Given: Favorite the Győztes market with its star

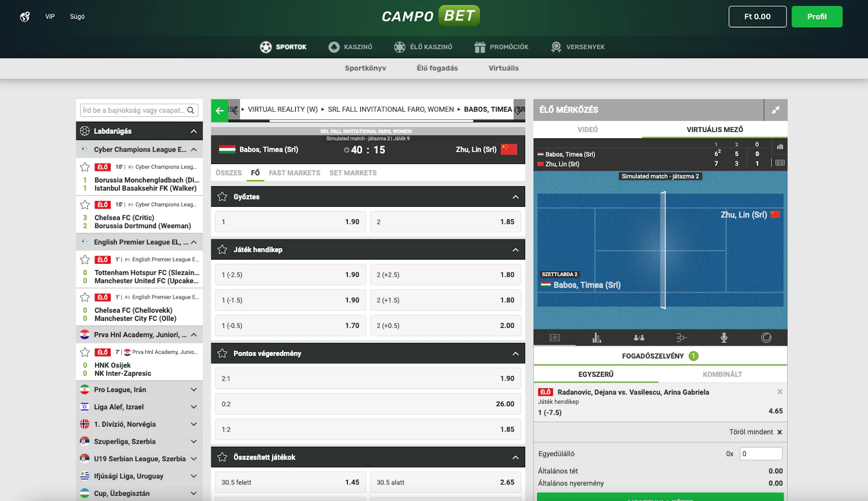Looking at the screenshot, I should click(x=222, y=196).
